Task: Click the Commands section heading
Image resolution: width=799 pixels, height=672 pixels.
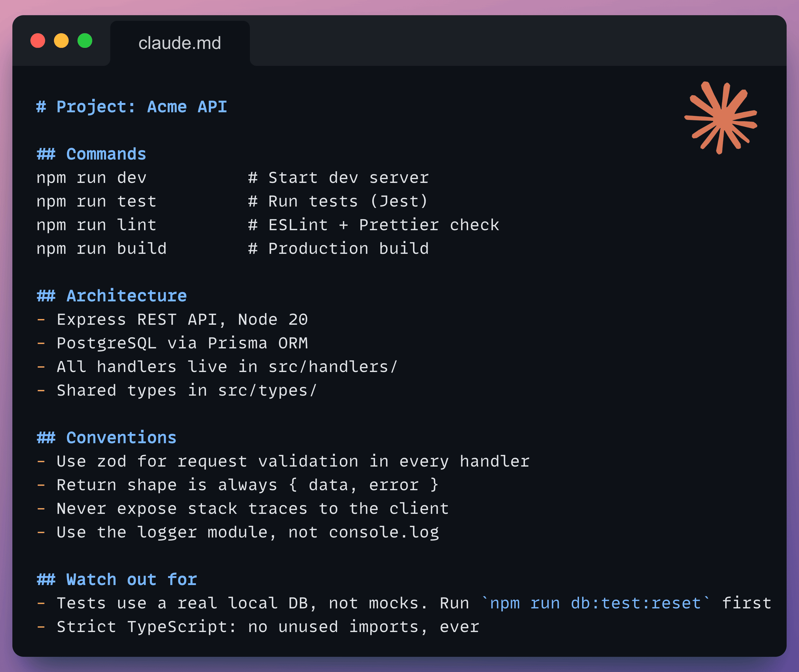Action: [x=92, y=154]
